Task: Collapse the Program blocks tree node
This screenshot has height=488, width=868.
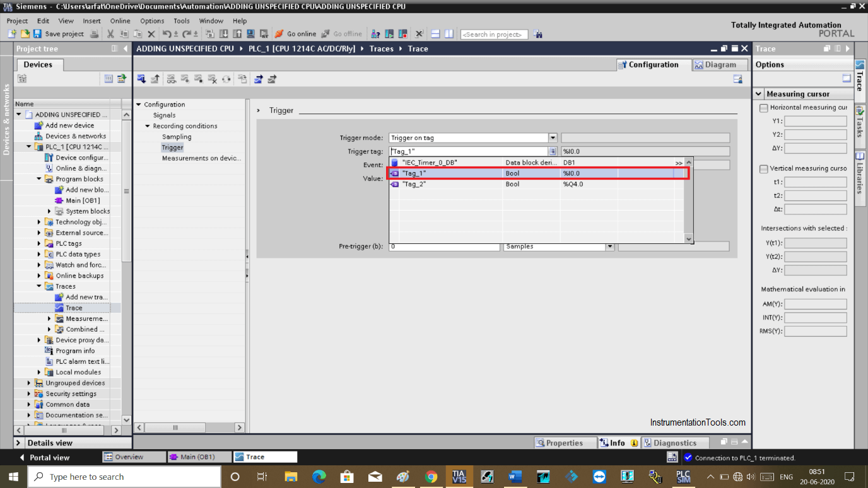Action: (39, 179)
